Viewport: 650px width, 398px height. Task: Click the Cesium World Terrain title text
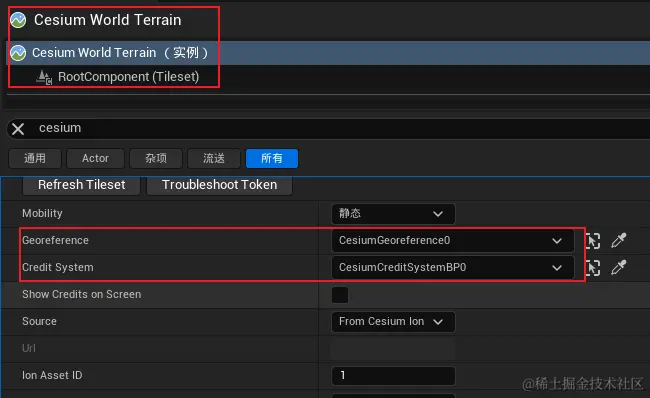[x=107, y=20]
